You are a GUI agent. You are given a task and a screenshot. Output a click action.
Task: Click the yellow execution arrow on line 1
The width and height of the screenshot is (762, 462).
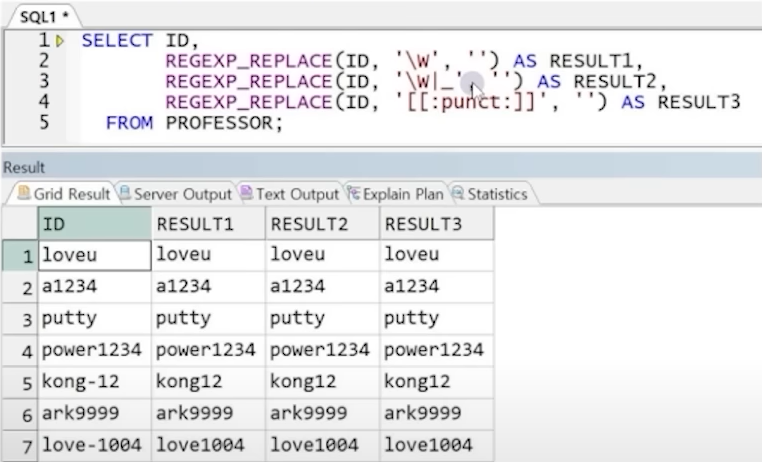60,41
